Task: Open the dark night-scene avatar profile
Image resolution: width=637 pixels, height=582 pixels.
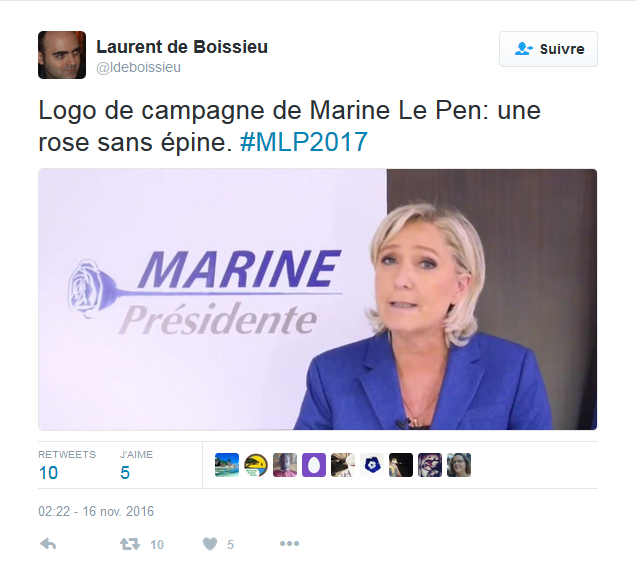Action: click(x=401, y=465)
